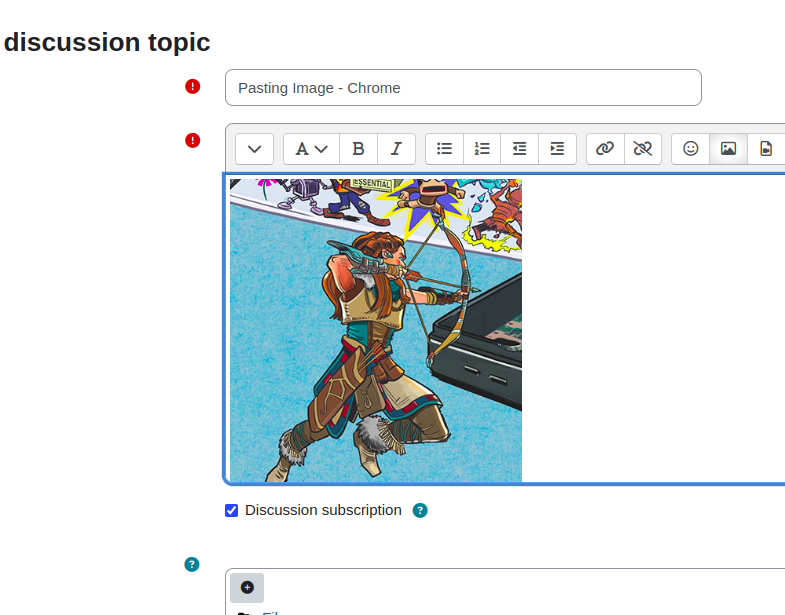Image resolution: width=785 pixels, height=615 pixels.
Task: Click the Discussion subscription label text
Action: click(323, 510)
